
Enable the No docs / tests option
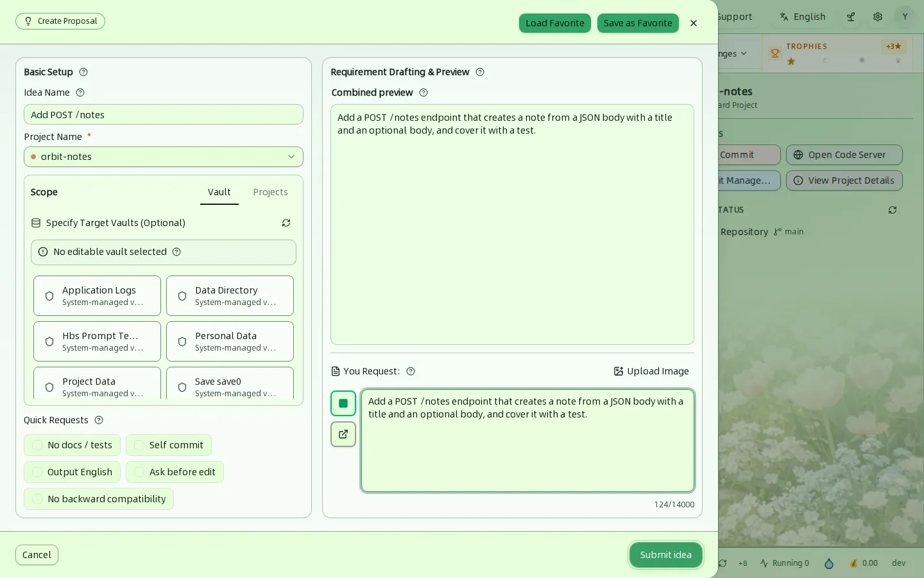pyautogui.click(x=72, y=445)
